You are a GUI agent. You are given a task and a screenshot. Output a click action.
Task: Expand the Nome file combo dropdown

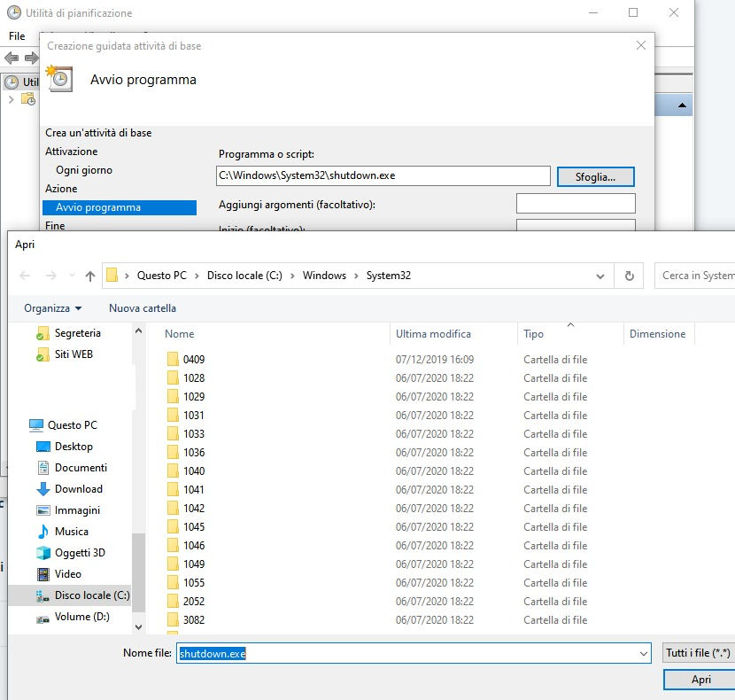(x=644, y=654)
